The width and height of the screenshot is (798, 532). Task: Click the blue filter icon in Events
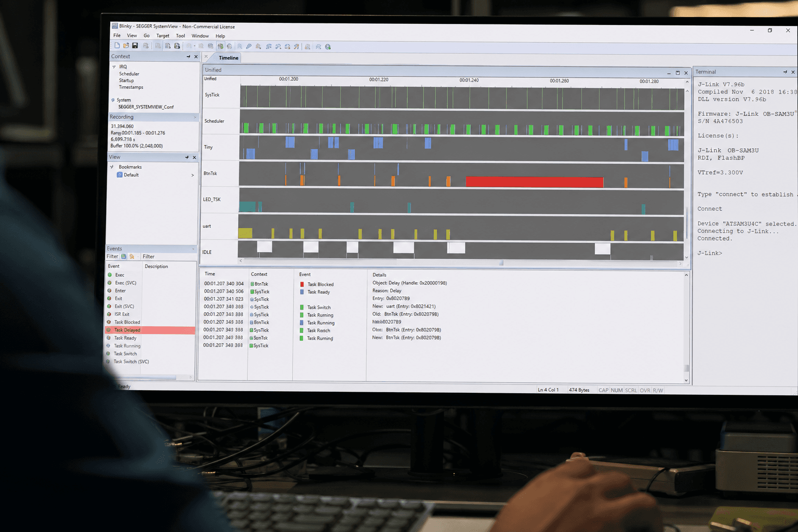(124, 256)
